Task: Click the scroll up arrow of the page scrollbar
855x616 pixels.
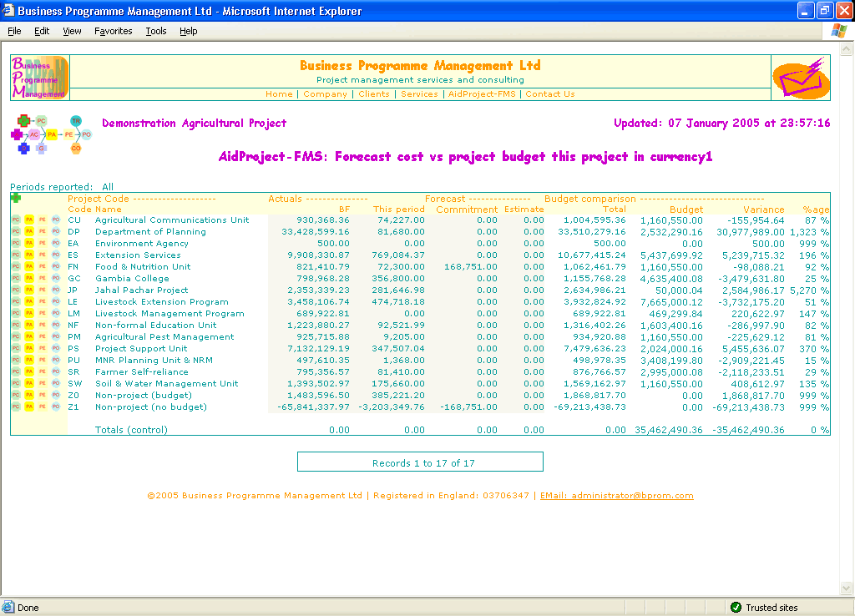Action: click(x=847, y=49)
